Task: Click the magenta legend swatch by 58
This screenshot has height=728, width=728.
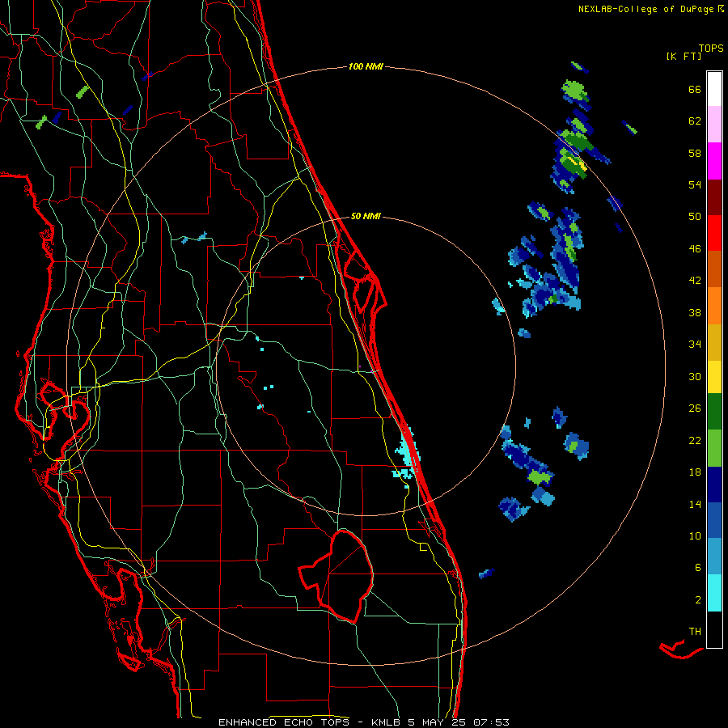Action: pos(714,161)
